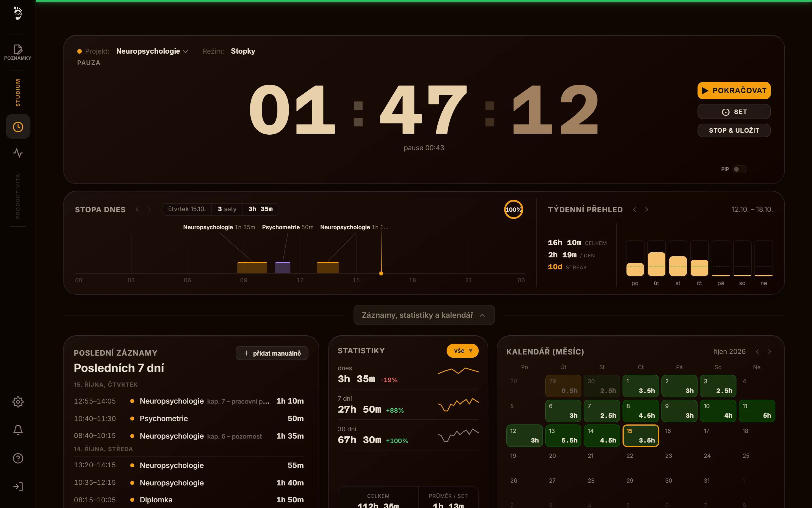Go to next month in calendar
The image size is (812, 508).
[770, 351]
